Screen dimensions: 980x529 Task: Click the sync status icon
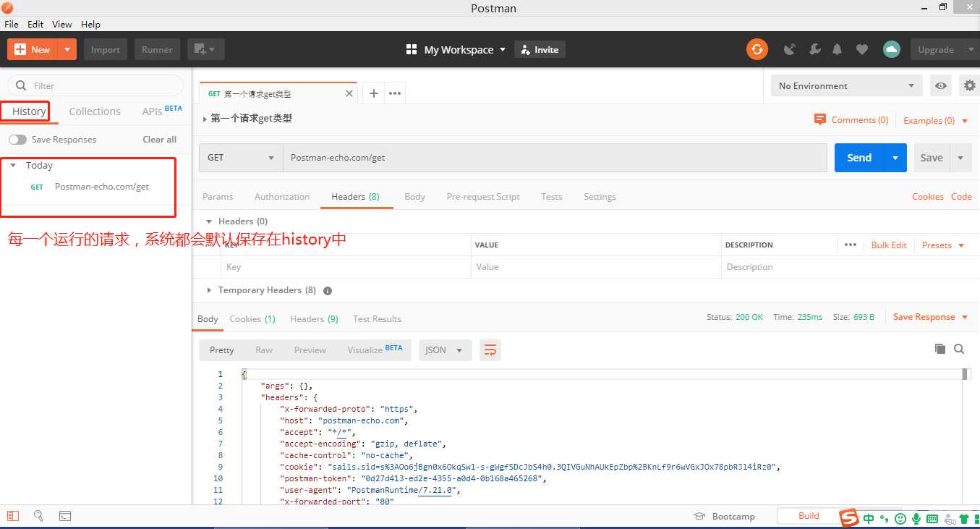point(757,49)
